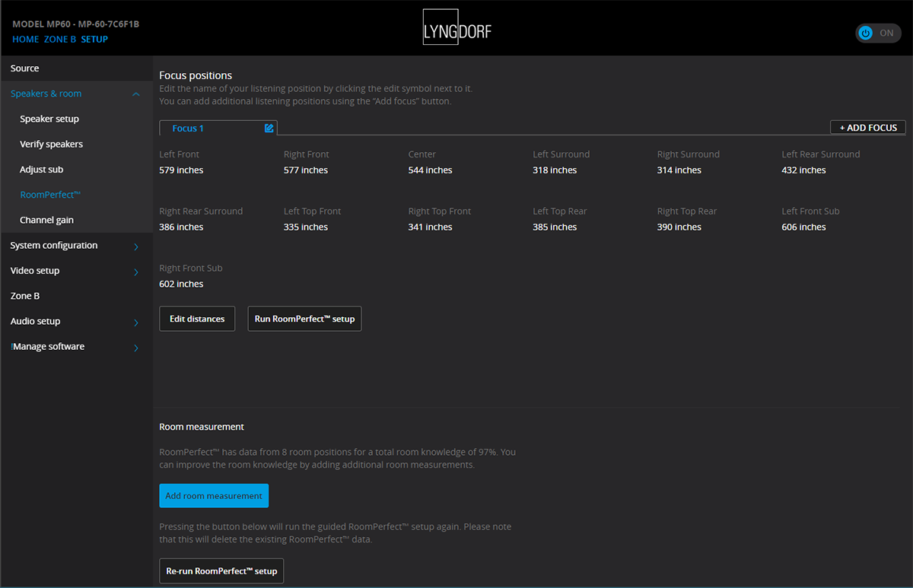Viewport: 913px width, 588px height.
Task: Click the Right Top Front value 341 inches
Action: (x=431, y=227)
